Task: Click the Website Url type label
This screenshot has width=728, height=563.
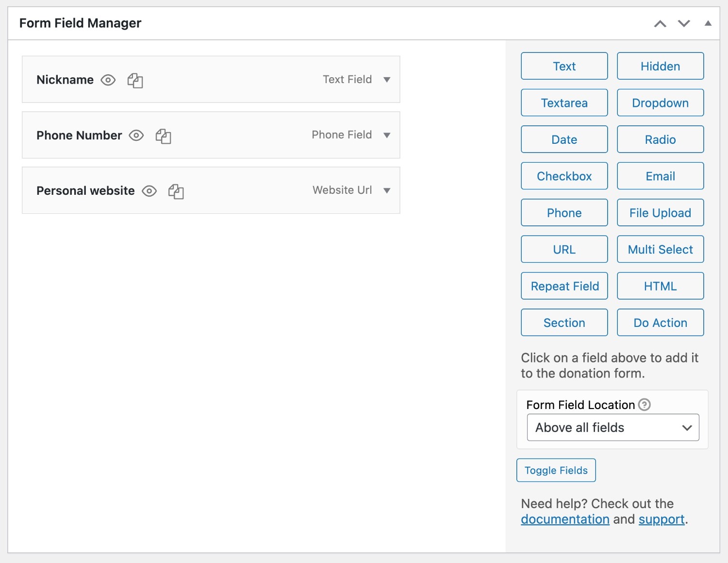Action: (x=342, y=190)
